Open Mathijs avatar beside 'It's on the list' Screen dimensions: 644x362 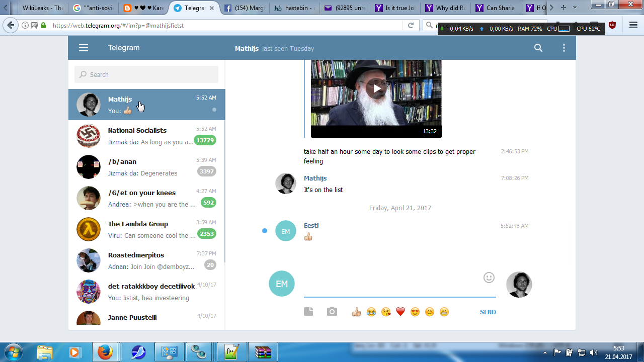pos(286,184)
